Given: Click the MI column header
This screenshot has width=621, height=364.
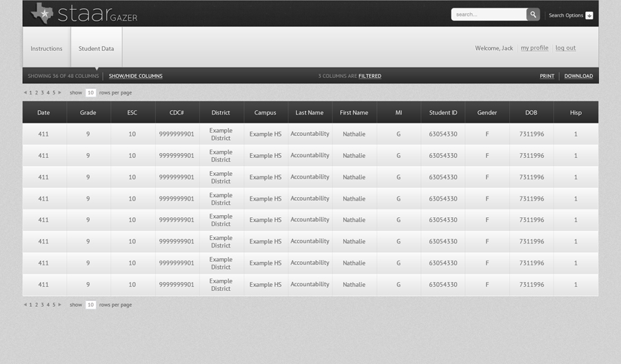Looking at the screenshot, I should 398,112.
